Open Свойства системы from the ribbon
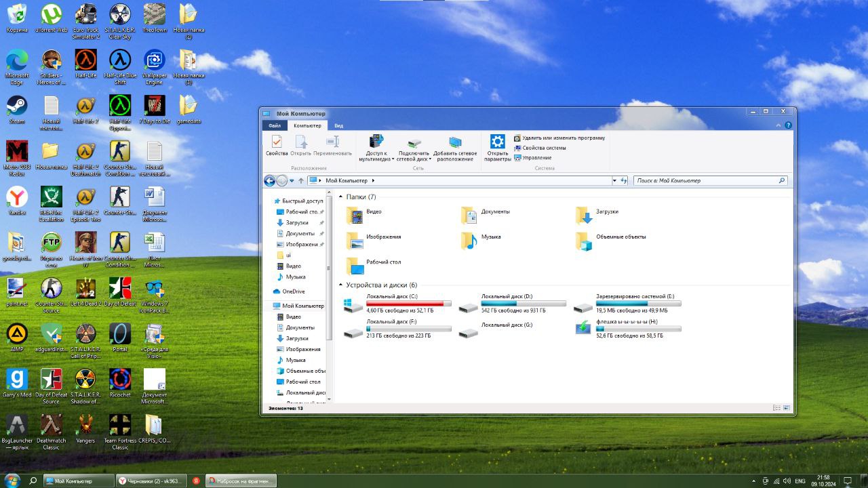The image size is (868, 488). [x=540, y=148]
